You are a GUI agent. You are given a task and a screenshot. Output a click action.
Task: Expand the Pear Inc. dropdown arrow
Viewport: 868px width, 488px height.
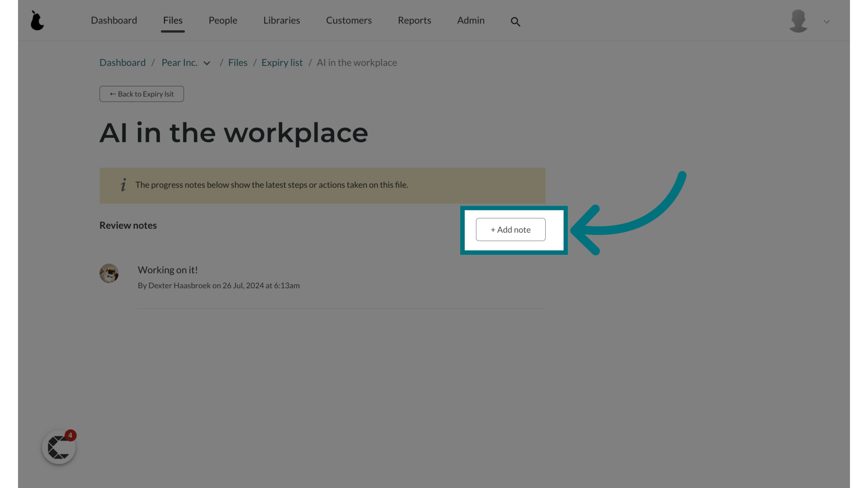[207, 62]
